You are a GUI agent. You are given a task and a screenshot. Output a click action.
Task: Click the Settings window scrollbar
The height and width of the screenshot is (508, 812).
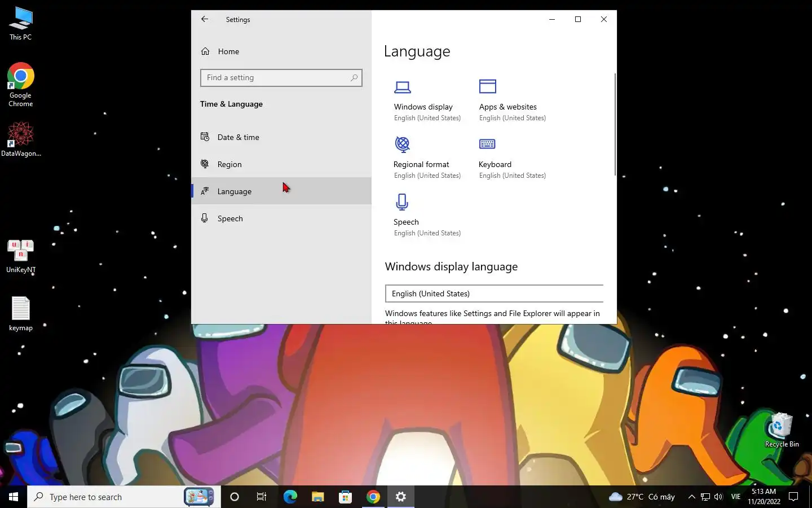(x=615, y=124)
